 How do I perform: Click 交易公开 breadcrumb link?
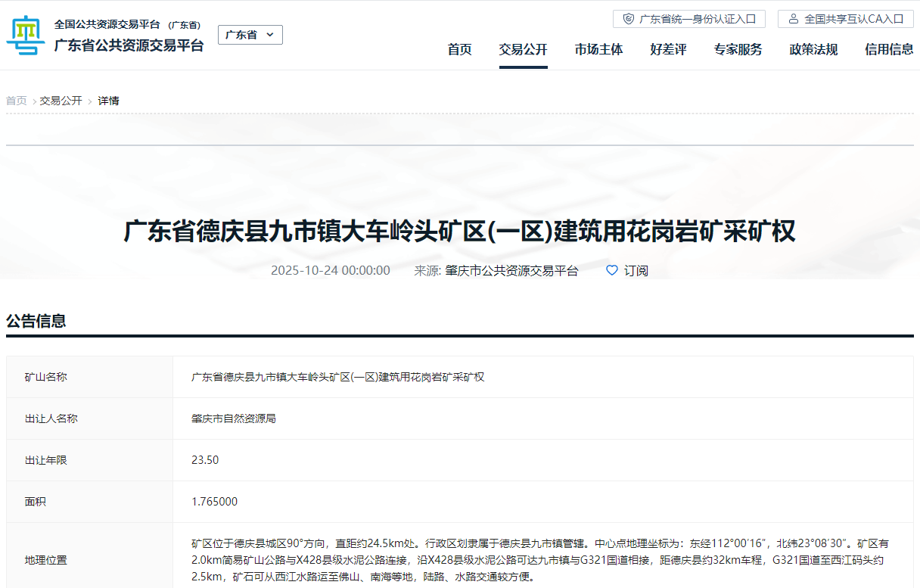[x=61, y=101]
